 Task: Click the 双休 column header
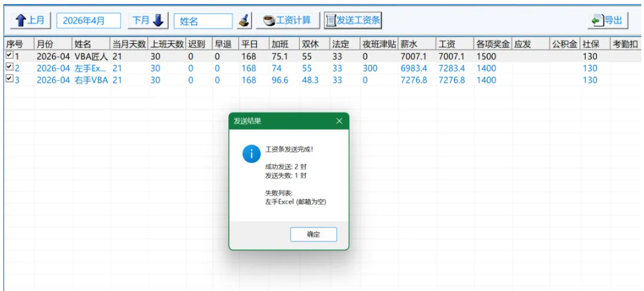click(x=314, y=44)
